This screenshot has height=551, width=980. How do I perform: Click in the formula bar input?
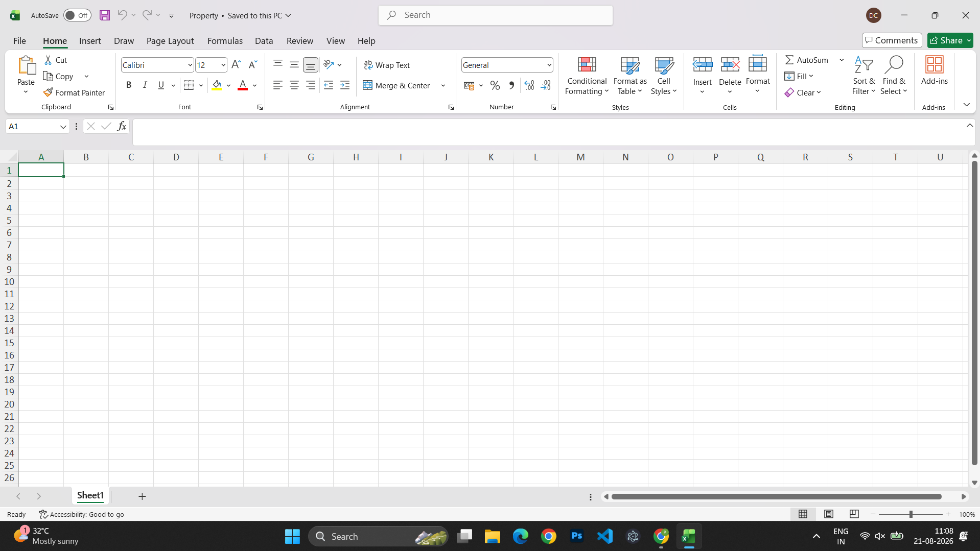(550, 132)
